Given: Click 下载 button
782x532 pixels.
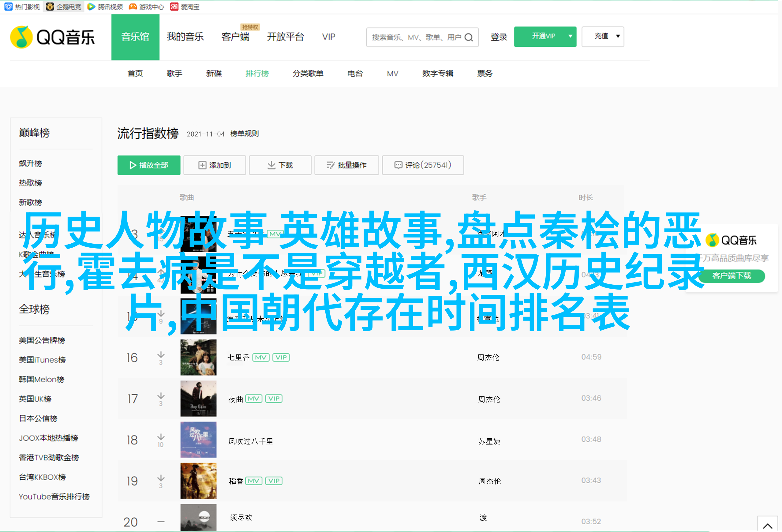Looking at the screenshot, I should coord(280,165).
